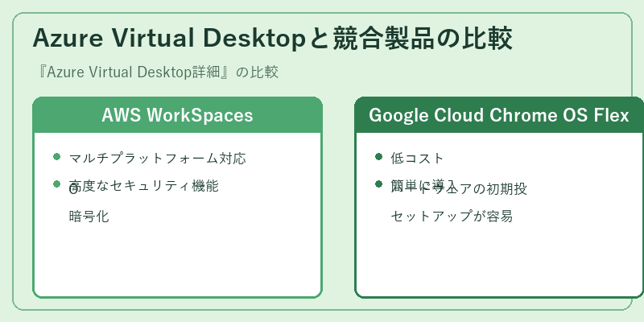Select the 'AWS WorkSpaces' card header

point(177,115)
